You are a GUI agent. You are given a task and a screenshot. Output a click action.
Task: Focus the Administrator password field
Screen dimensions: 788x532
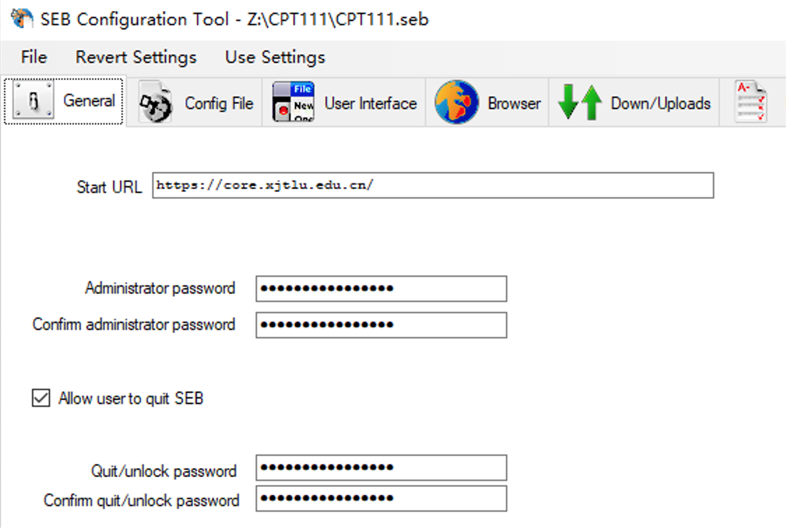382,289
